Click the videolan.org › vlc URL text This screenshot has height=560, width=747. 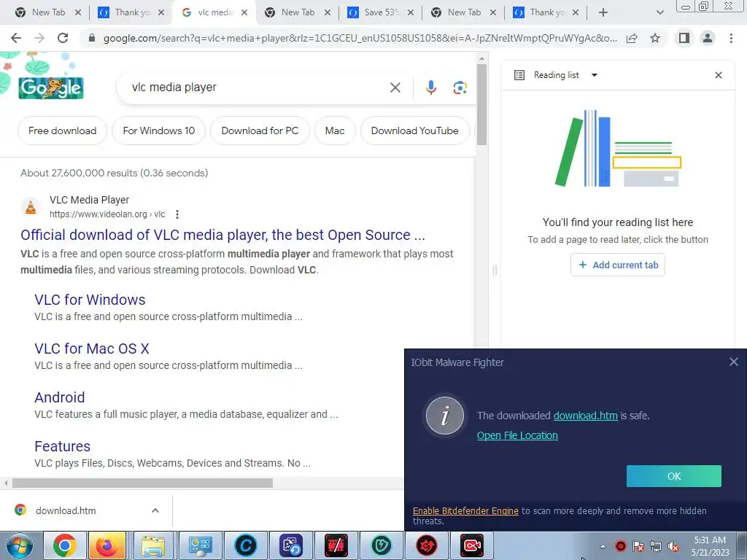107,214
